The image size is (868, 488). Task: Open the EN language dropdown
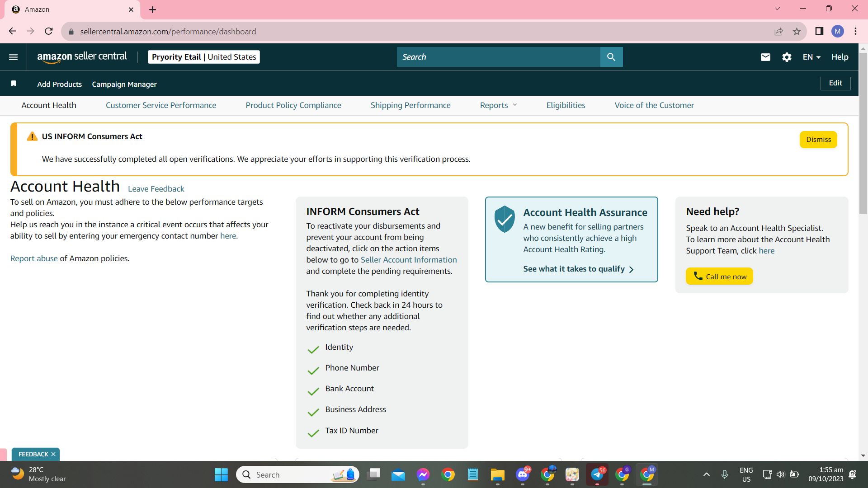[811, 57]
